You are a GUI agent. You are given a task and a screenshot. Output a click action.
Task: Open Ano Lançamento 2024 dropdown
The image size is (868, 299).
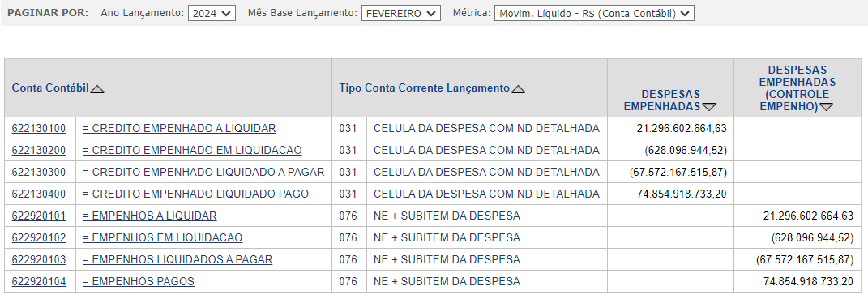(x=212, y=13)
